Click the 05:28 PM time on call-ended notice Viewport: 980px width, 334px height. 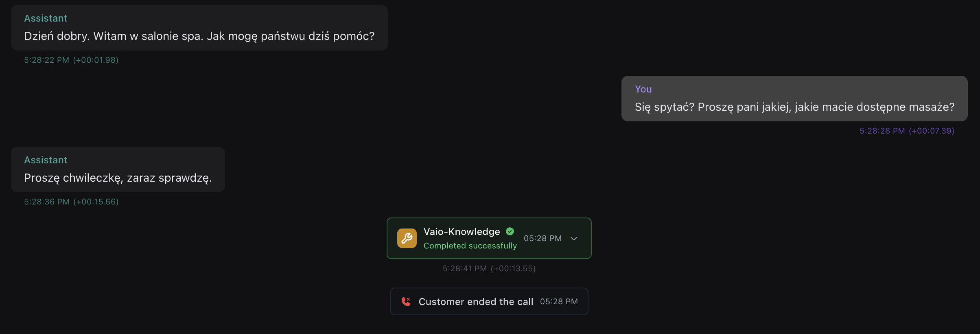click(559, 301)
